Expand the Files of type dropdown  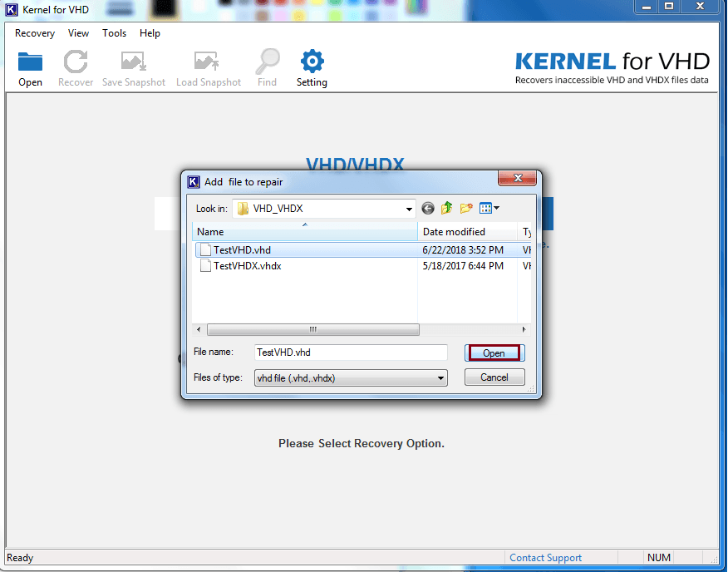440,378
